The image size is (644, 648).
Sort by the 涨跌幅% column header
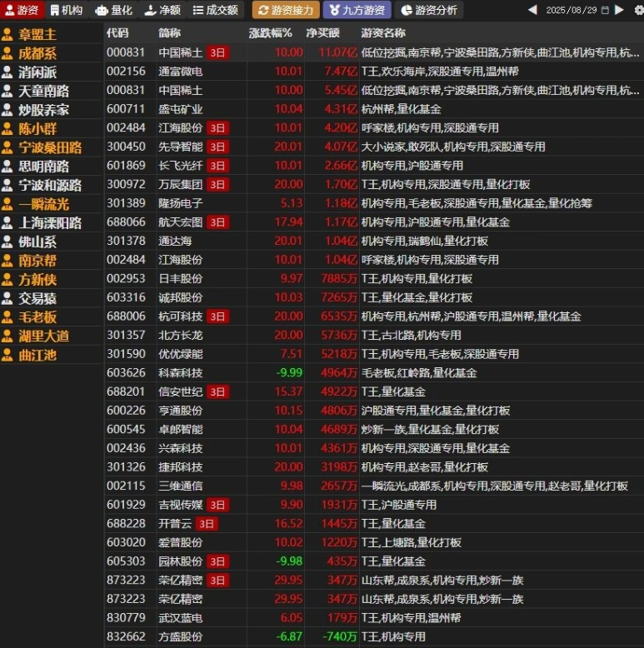tap(270, 32)
